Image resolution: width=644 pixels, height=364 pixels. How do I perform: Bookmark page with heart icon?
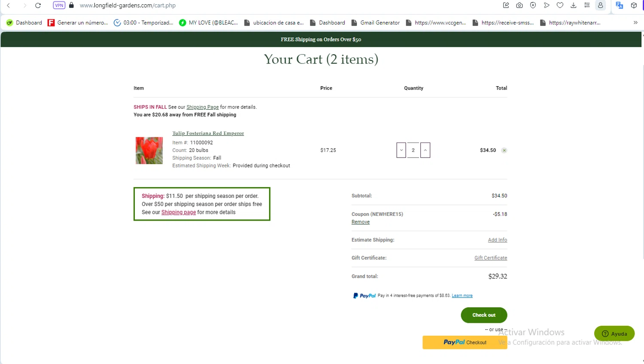click(x=560, y=6)
